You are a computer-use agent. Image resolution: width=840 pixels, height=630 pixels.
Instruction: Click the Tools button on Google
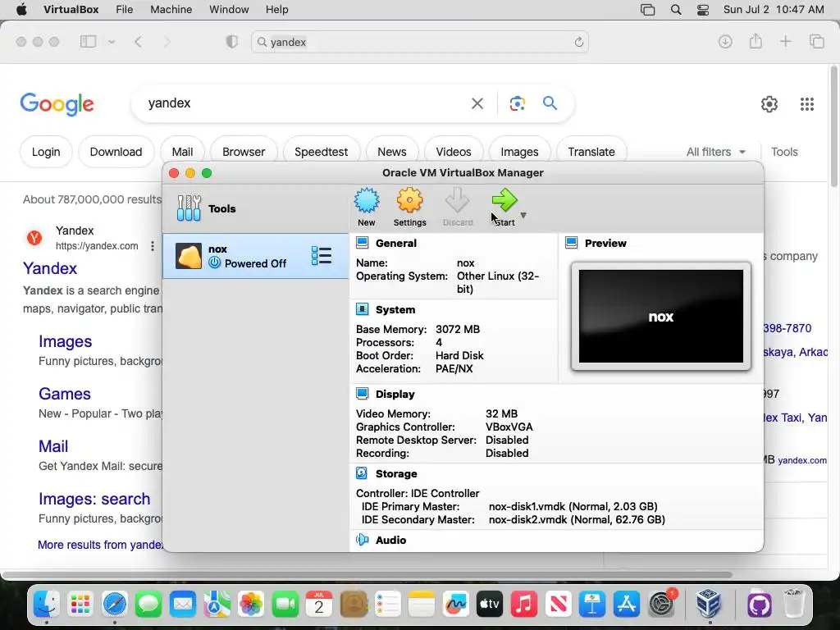click(x=784, y=152)
